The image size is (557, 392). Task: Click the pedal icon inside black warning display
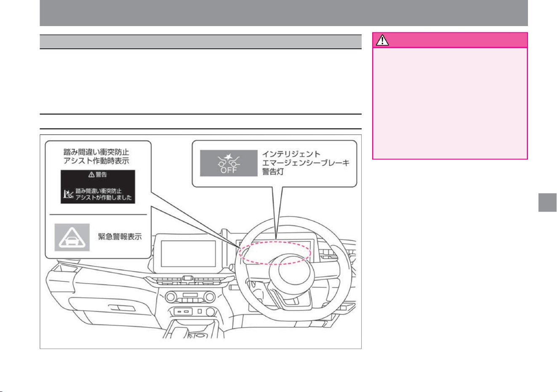coord(68,194)
